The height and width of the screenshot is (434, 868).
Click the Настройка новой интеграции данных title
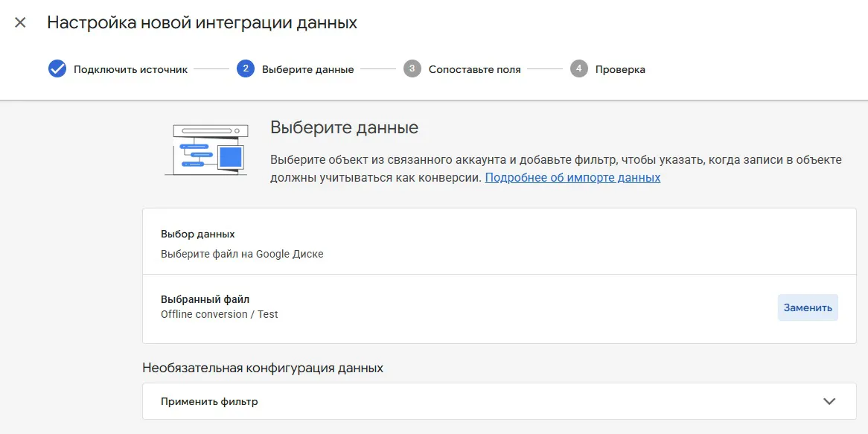click(202, 22)
